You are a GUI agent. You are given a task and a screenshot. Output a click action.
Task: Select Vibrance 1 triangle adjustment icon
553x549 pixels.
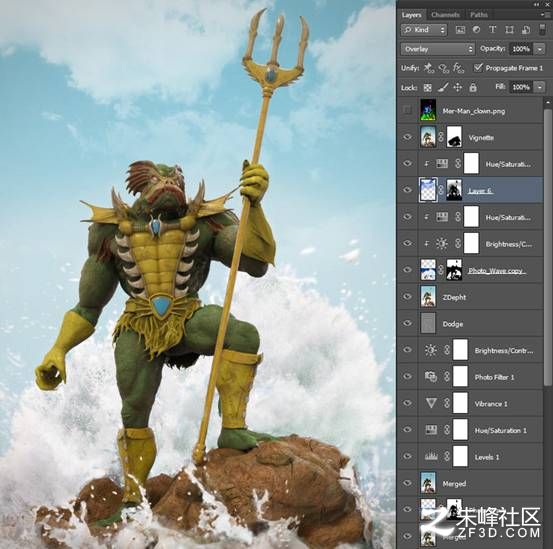point(431,403)
